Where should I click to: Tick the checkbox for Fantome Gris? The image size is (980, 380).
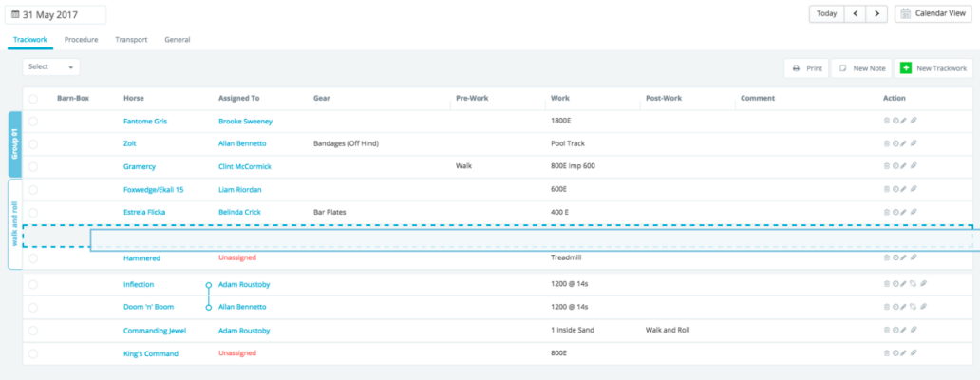pos(33,122)
